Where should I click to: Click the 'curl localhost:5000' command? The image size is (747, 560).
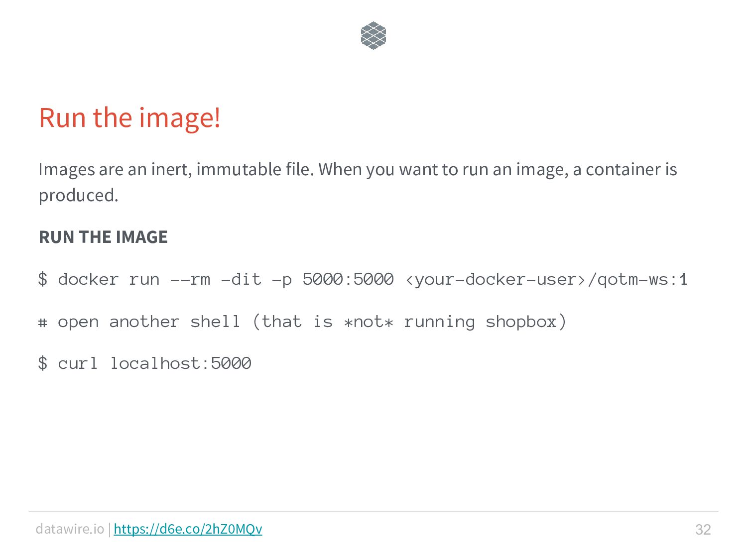pos(144,363)
